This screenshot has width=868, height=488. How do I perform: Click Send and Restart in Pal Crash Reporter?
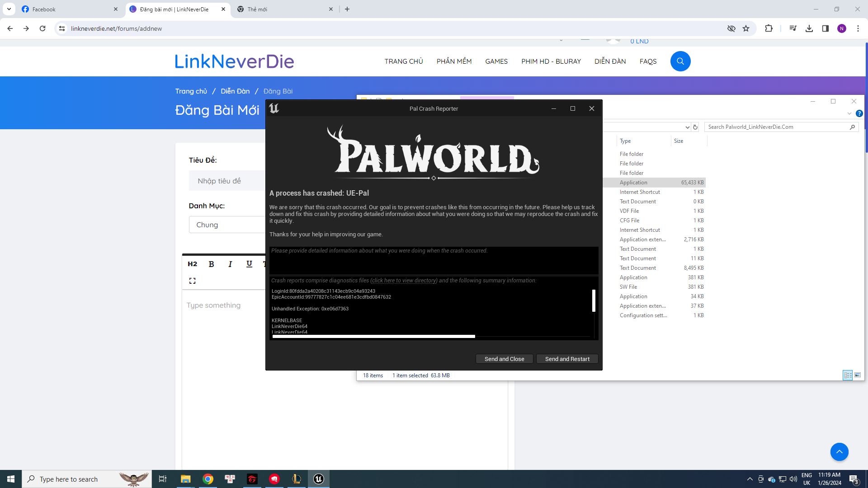567,358
